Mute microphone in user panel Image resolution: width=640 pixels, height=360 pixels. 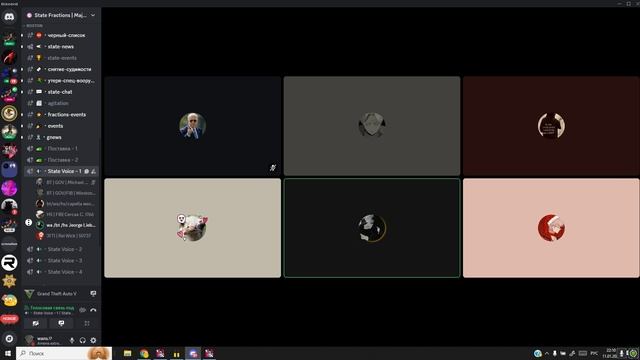(72, 340)
